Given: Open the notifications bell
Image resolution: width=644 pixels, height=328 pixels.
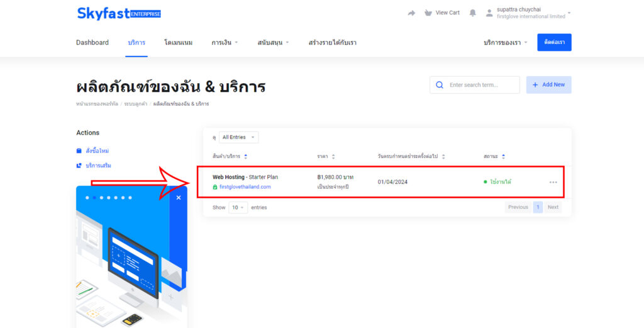Looking at the screenshot, I should pos(473,13).
